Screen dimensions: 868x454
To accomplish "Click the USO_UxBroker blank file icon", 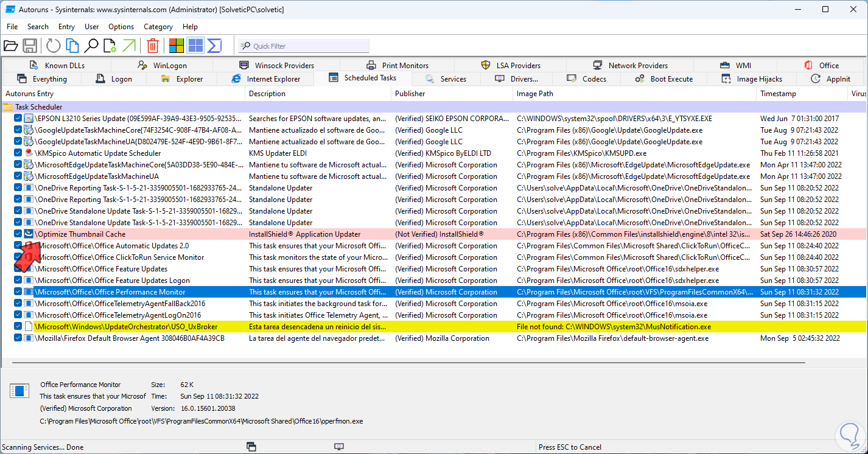I will click(29, 327).
